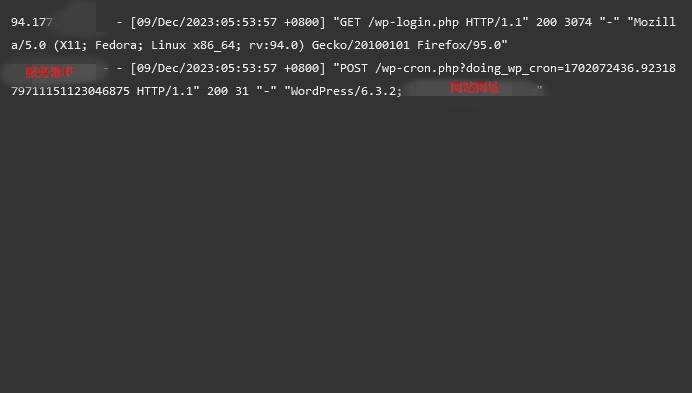Click the doing_wp_cron parameter value
The image size is (692, 393).
(x=620, y=68)
